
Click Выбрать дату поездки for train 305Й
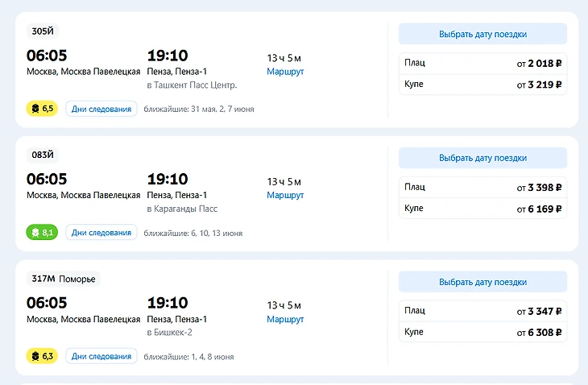(x=482, y=34)
